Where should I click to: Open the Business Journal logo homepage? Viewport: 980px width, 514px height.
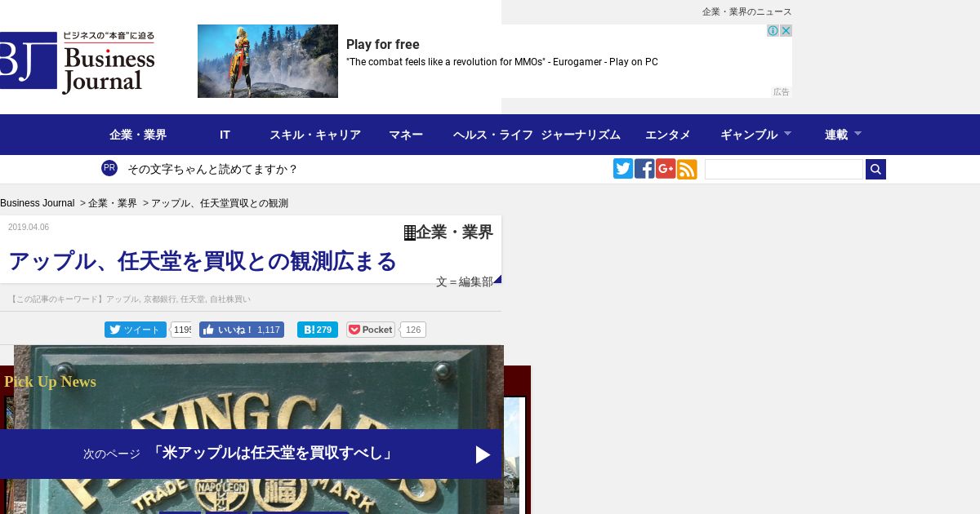[78, 62]
